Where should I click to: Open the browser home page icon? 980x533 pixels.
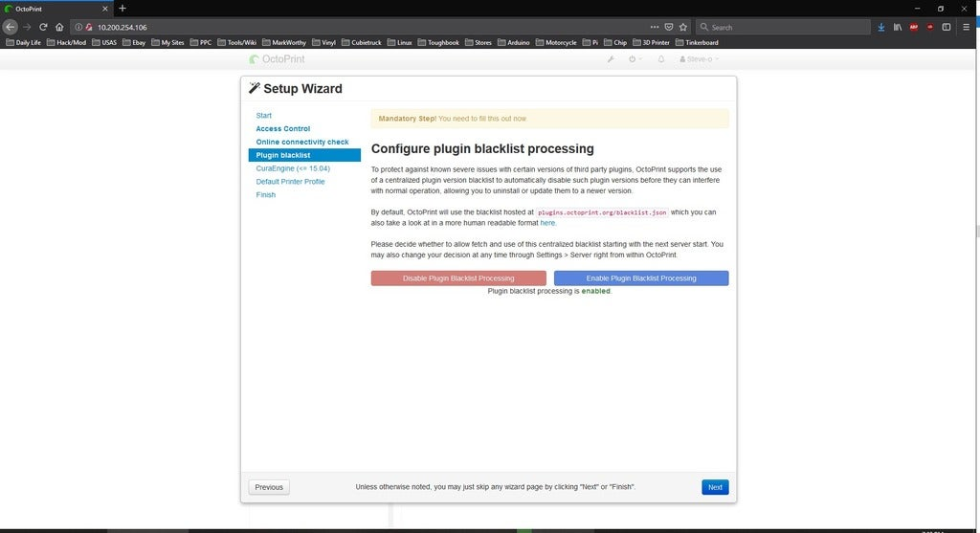[x=59, y=27]
